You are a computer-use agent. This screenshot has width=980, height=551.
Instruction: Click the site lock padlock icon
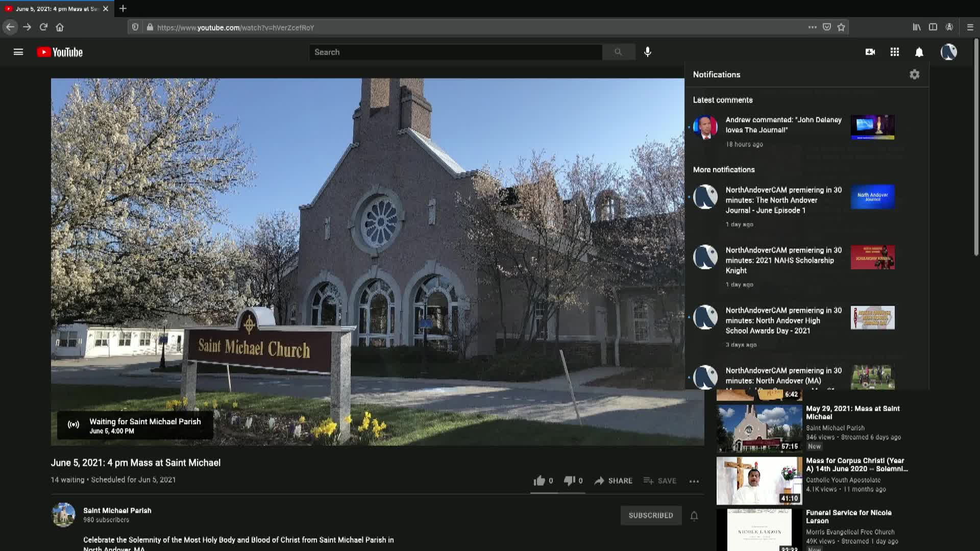[150, 28]
